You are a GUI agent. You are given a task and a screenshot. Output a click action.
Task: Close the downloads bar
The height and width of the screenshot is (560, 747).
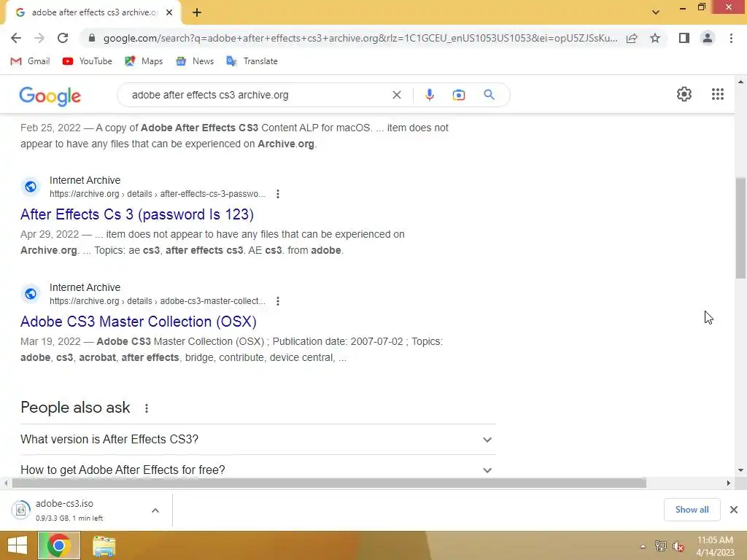[734, 510]
